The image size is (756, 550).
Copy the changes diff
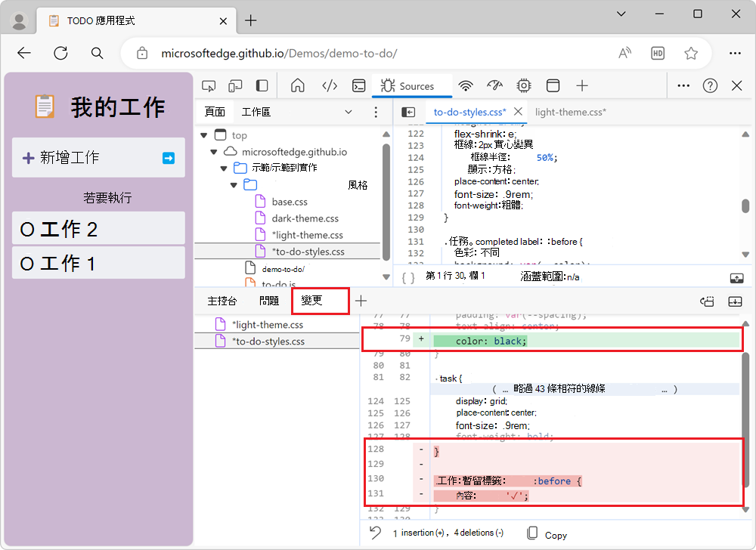coord(547,534)
